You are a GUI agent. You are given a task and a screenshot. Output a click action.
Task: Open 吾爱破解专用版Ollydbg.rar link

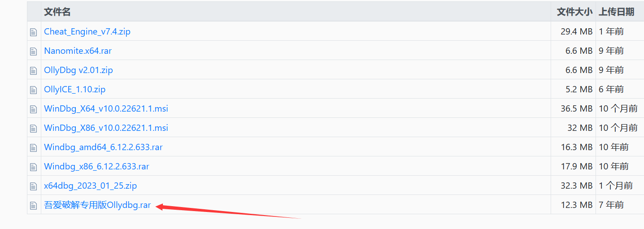coord(97,205)
